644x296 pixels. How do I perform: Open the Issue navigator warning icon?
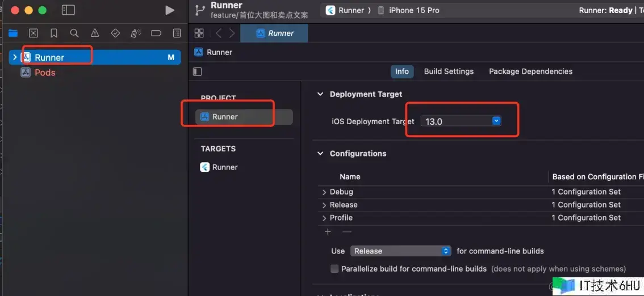tap(95, 33)
